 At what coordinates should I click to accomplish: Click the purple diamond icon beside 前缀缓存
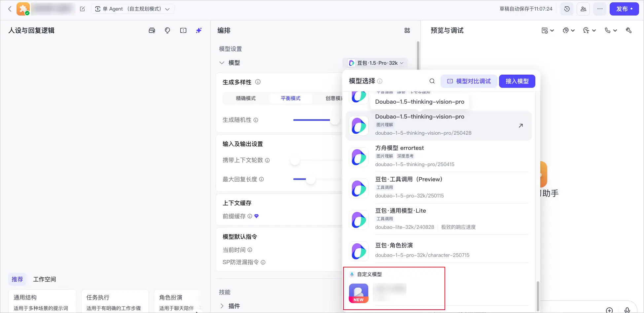(x=257, y=216)
